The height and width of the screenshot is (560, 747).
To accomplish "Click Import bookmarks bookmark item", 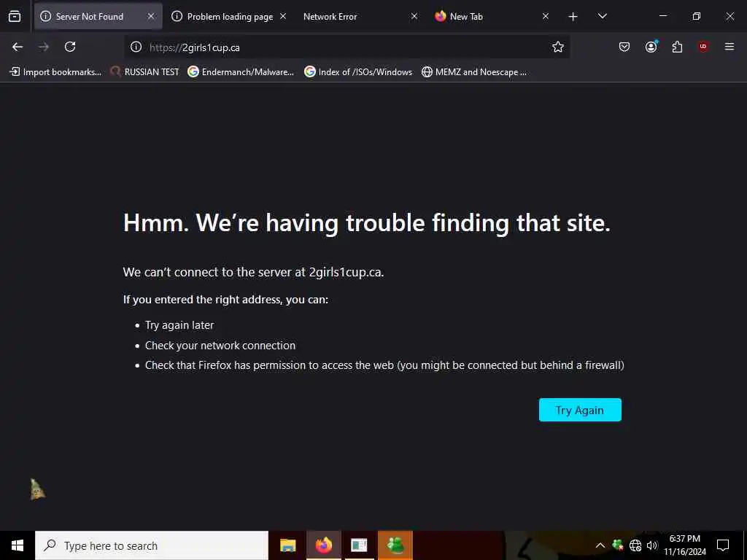I will pyautogui.click(x=55, y=72).
